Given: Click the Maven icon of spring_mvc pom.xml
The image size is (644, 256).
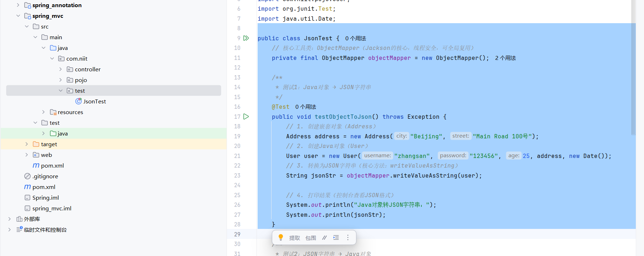Looking at the screenshot, I should pyautogui.click(x=36, y=165).
